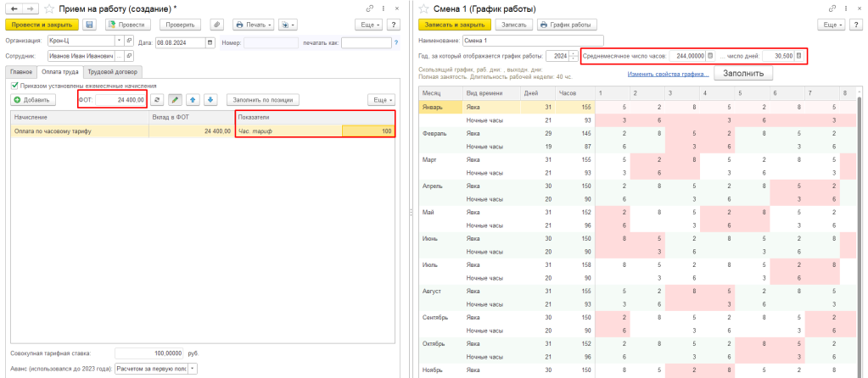Click the save (diskette) icon
868x378 pixels.
coord(89,25)
